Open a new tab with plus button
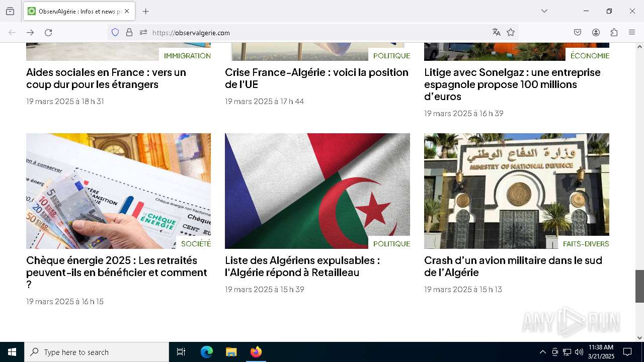 [145, 11]
